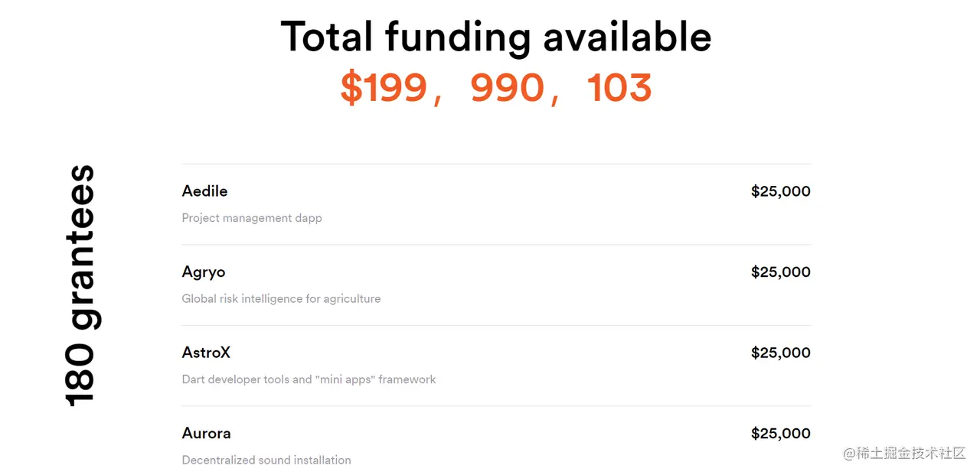Click the "Decentralized sound installation" description
980x475 pixels.
pyautogui.click(x=266, y=460)
